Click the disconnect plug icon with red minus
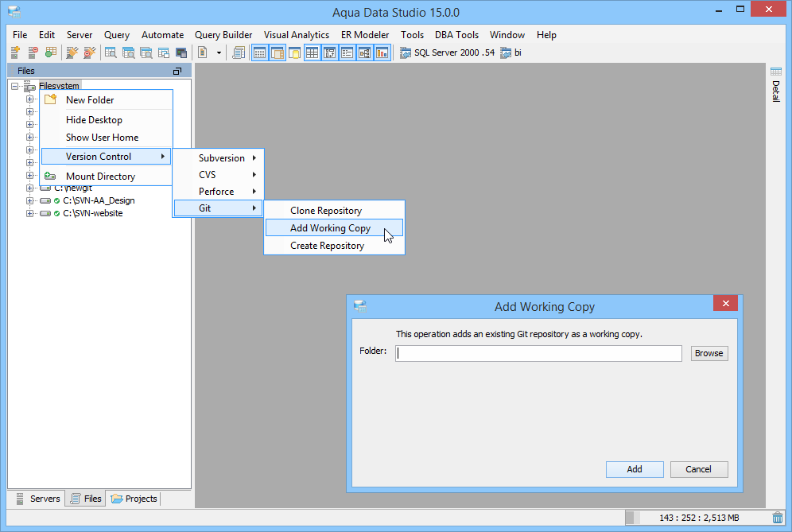 [x=89, y=52]
